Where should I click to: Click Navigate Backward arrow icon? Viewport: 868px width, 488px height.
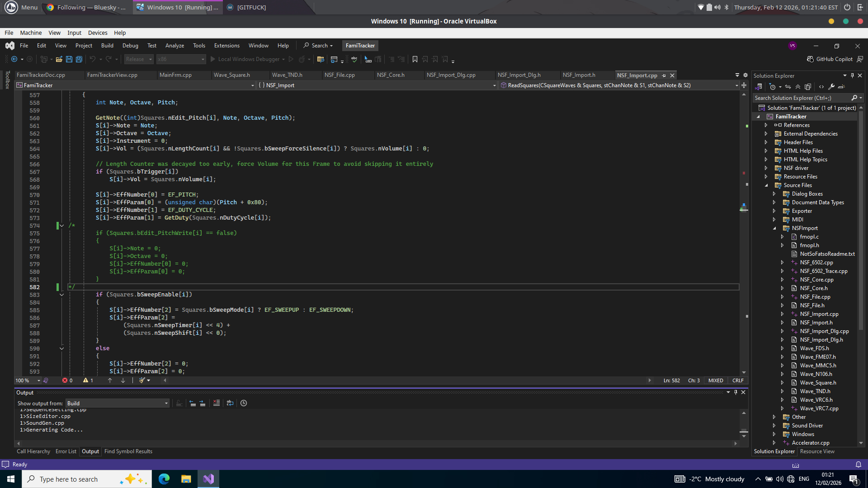(x=14, y=59)
